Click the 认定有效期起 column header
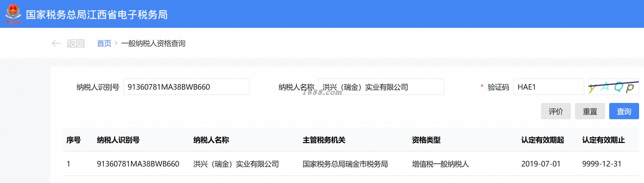 tap(543, 140)
